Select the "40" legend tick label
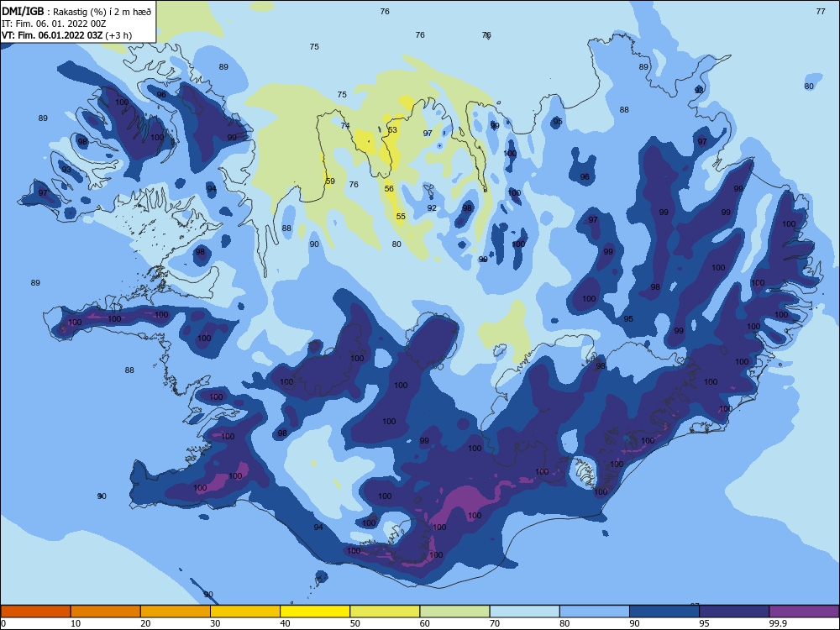 point(285,623)
